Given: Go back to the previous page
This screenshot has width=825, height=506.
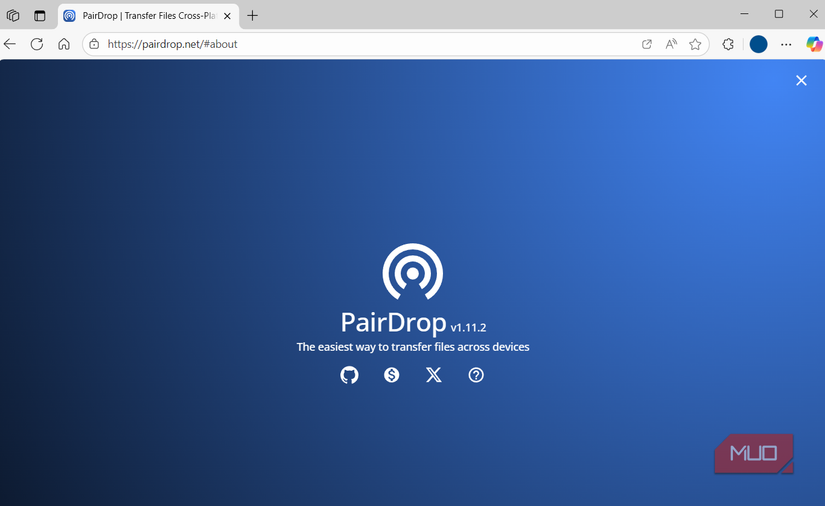Looking at the screenshot, I should pos(10,44).
